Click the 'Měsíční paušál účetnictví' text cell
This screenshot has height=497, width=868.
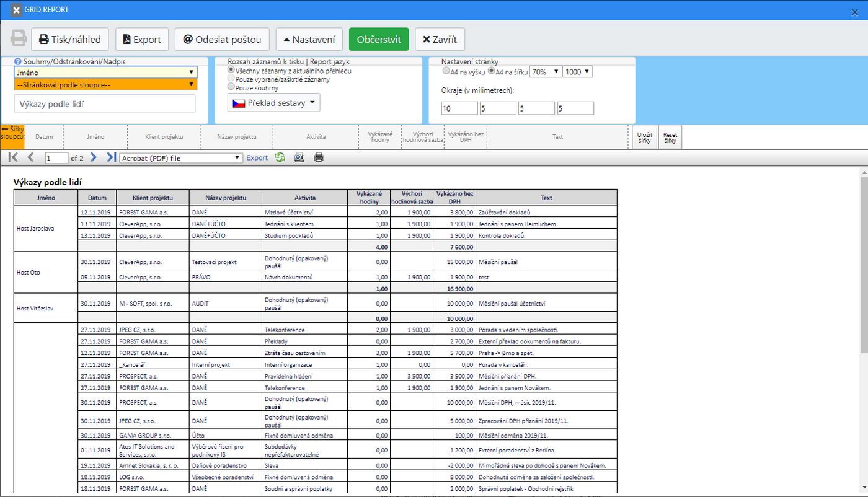(546, 304)
